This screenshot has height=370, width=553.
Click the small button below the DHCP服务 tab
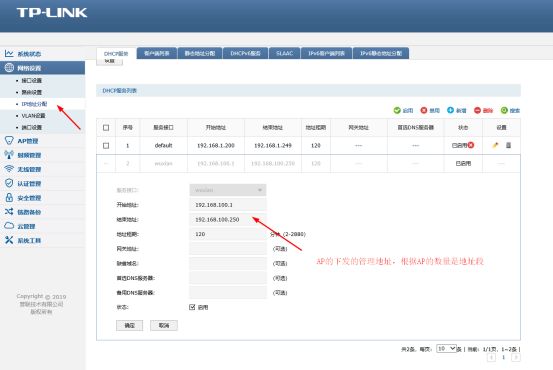pyautogui.click(x=110, y=62)
